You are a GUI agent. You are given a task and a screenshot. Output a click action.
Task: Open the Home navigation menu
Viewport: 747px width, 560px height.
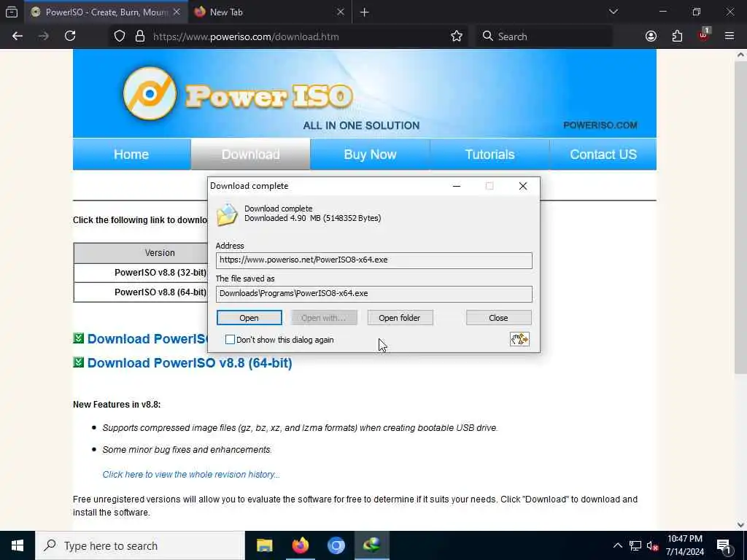[x=131, y=155]
